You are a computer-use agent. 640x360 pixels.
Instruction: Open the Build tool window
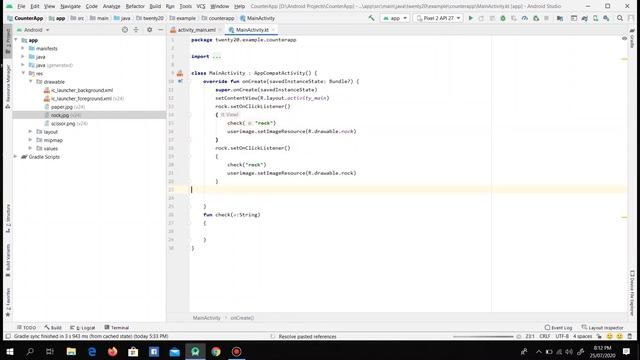(x=53, y=327)
